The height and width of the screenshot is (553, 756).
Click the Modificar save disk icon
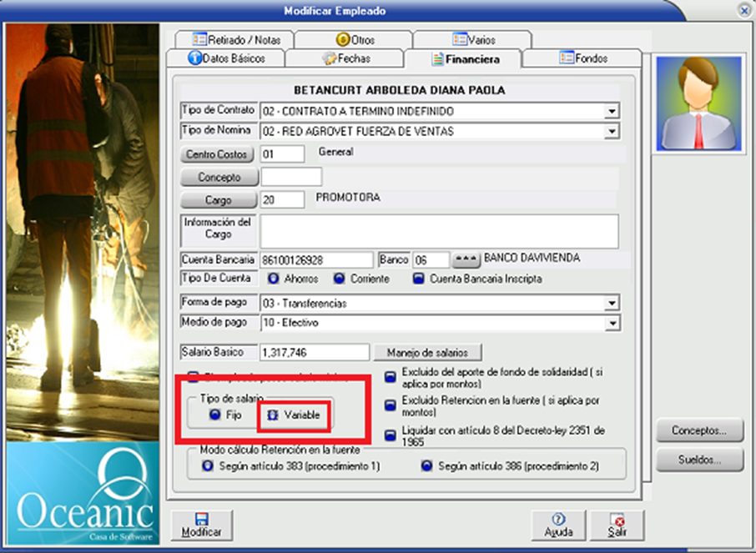201,519
